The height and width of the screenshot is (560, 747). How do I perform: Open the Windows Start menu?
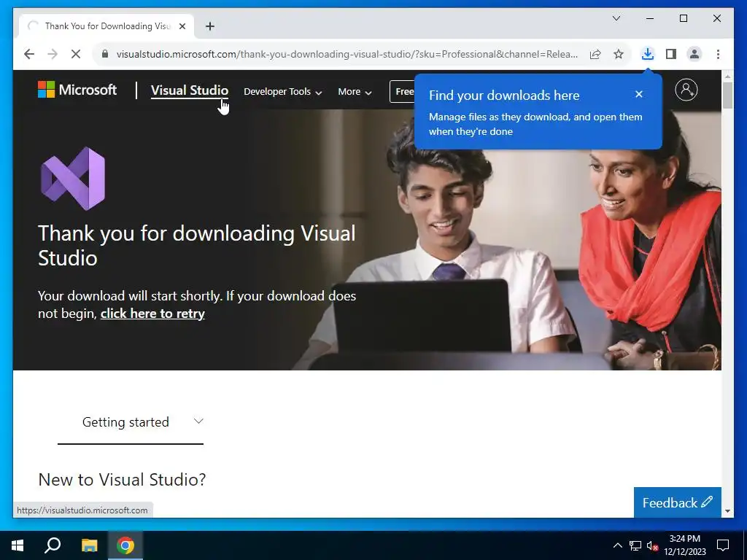pyautogui.click(x=18, y=545)
